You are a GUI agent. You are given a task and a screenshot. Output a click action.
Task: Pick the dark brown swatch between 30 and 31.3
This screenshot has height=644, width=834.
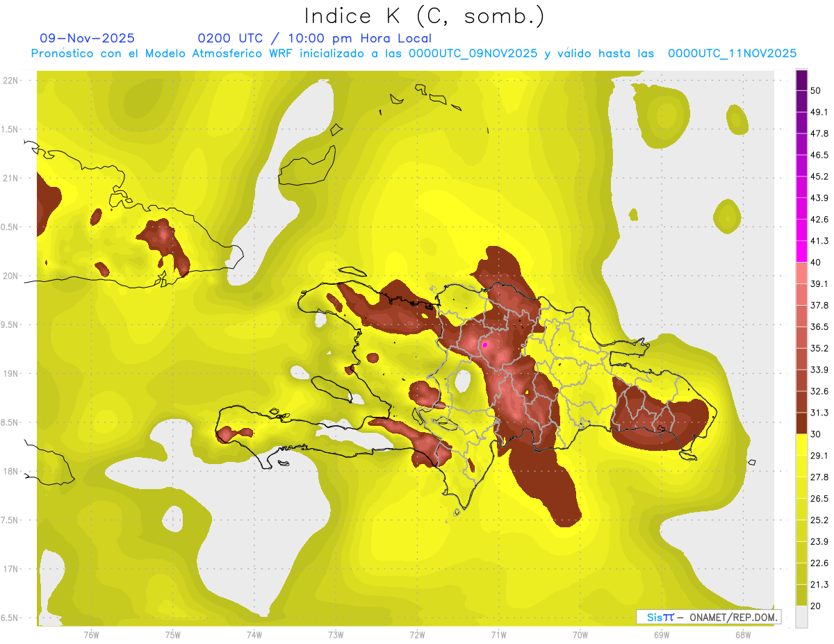[801, 423]
